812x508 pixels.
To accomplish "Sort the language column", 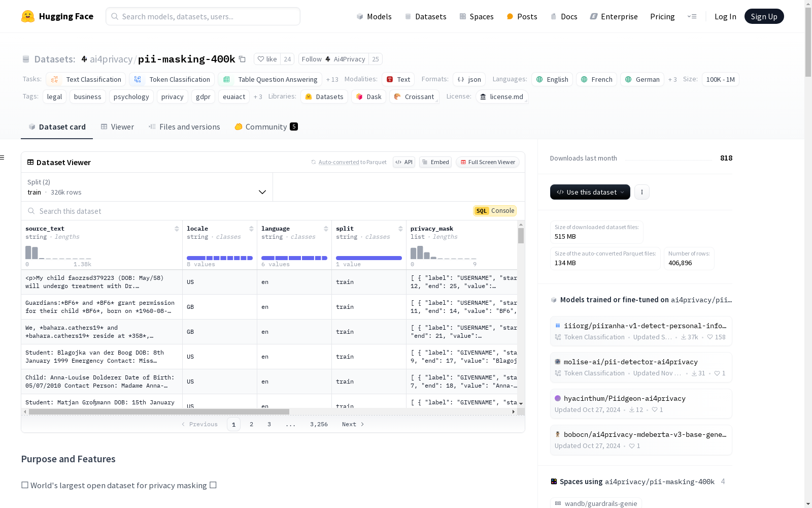I will click(x=326, y=229).
